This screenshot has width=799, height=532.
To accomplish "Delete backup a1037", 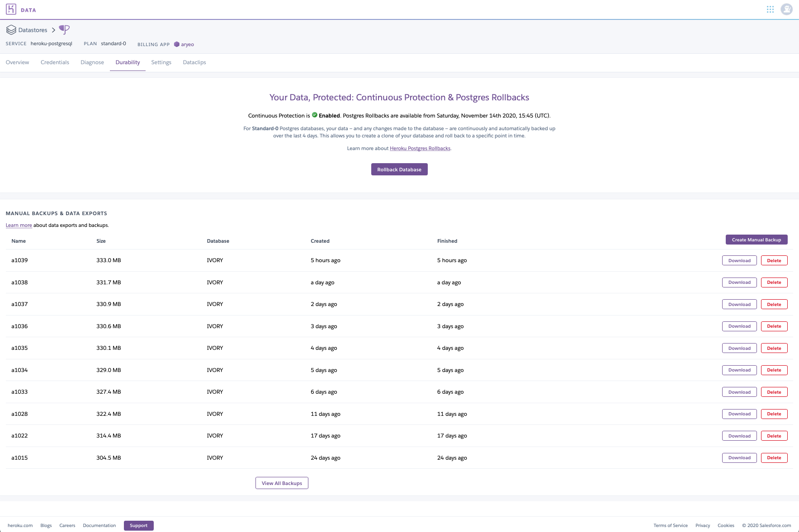I will [774, 304].
